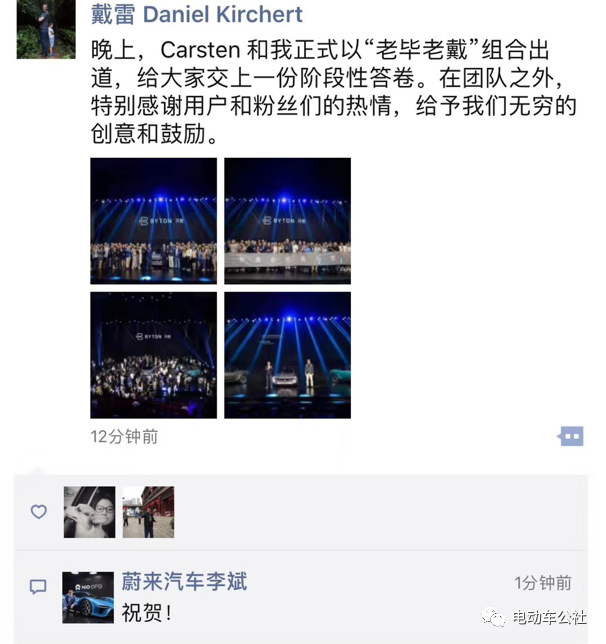Open the 蔚来汽车李斌 commenter name link
This screenshot has height=644, width=606.
coord(184,582)
